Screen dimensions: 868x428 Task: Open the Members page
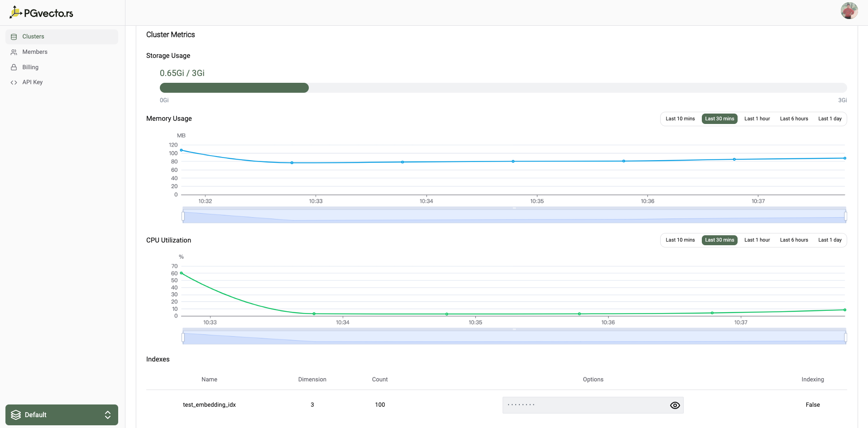pyautogui.click(x=35, y=52)
